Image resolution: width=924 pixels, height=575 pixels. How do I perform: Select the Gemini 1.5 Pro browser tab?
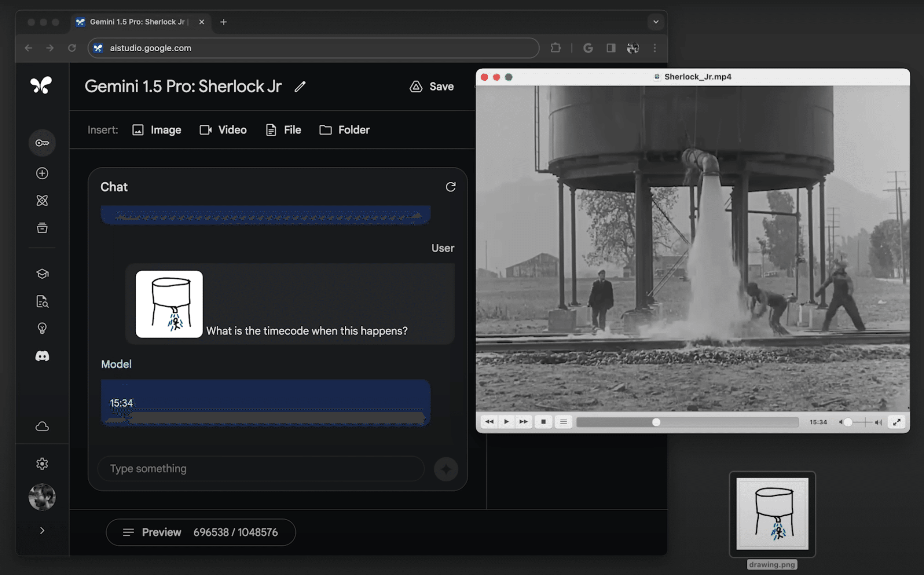(x=137, y=22)
